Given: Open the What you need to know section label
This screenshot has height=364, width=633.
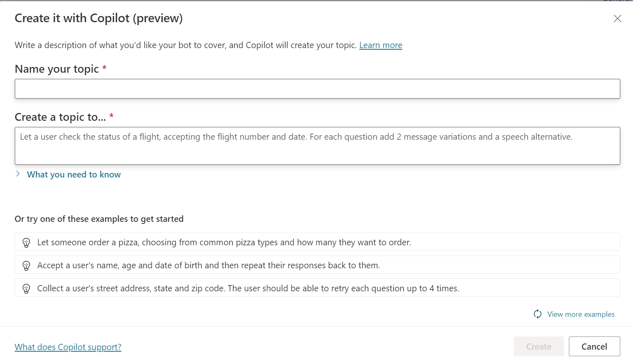Looking at the screenshot, I should tap(74, 175).
